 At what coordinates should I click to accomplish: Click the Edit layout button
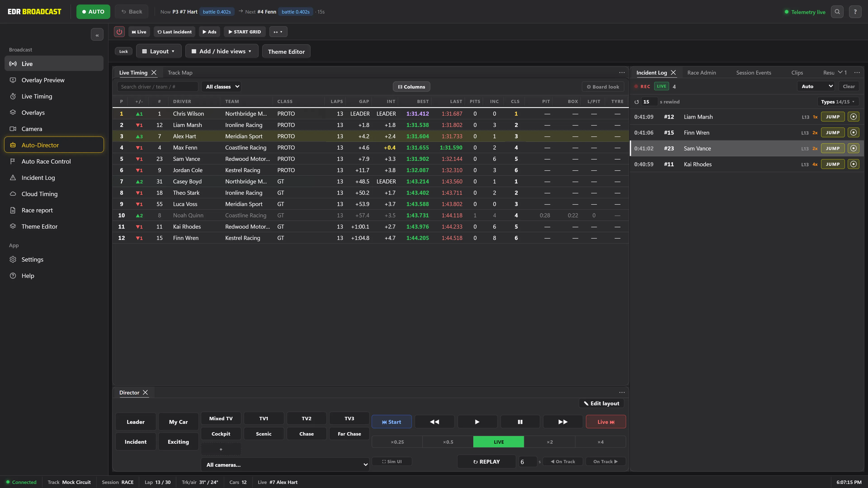601,404
